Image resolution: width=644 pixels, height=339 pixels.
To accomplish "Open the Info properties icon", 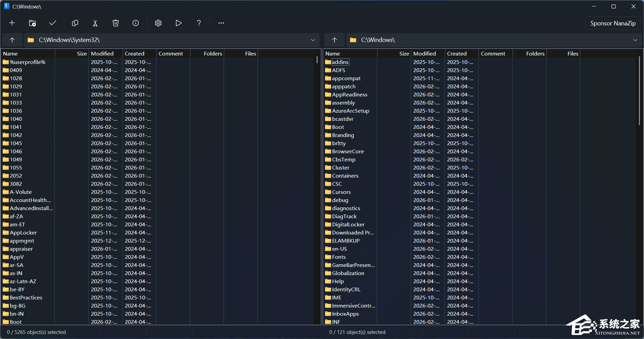I will tap(136, 23).
